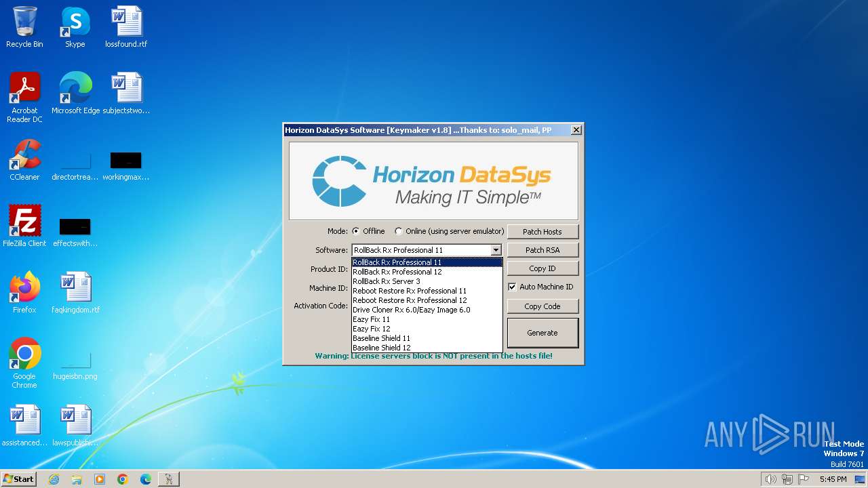Click the Copy Code button
The width and height of the screenshot is (868, 488).
(x=542, y=306)
